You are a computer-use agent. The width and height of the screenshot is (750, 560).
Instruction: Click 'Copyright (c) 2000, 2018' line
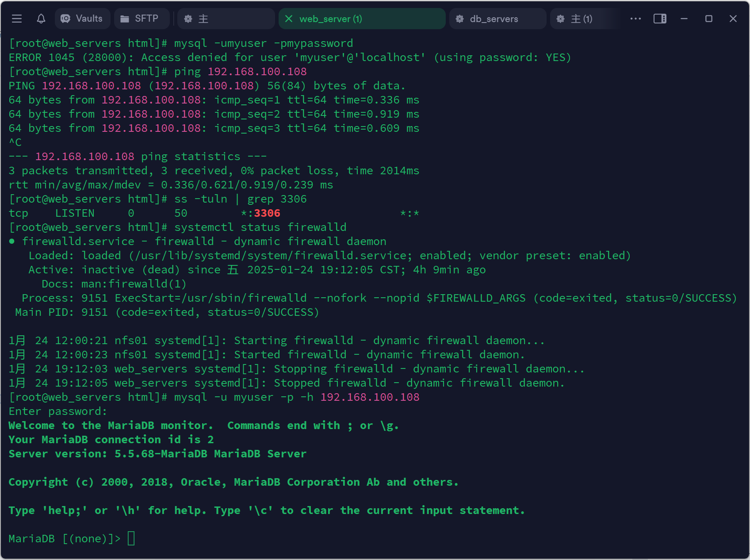click(x=233, y=482)
